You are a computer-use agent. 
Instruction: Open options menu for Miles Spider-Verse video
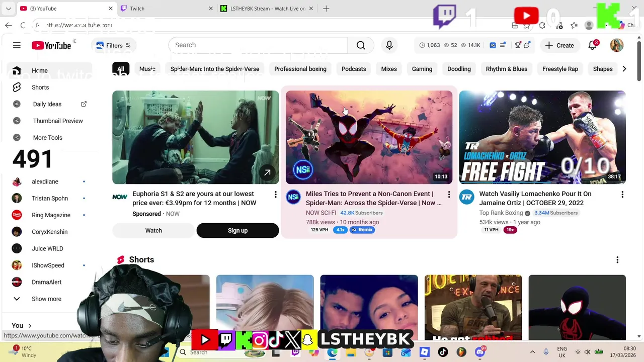coord(449,195)
